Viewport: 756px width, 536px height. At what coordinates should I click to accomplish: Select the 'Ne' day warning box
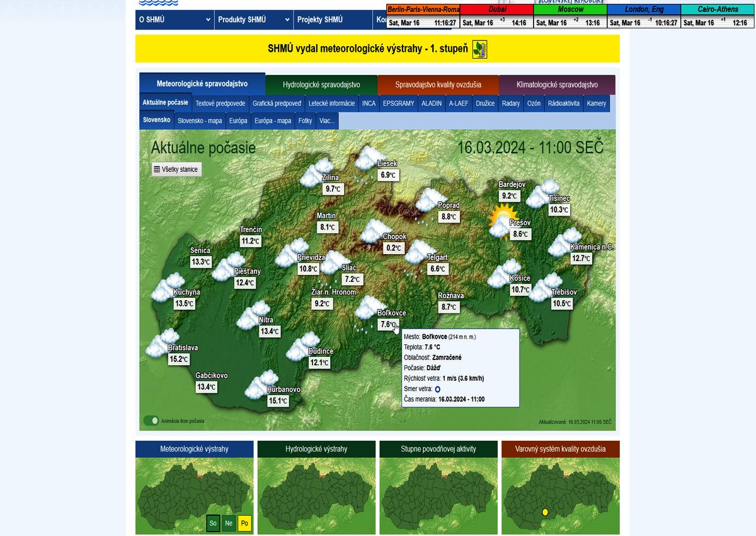coord(229,523)
